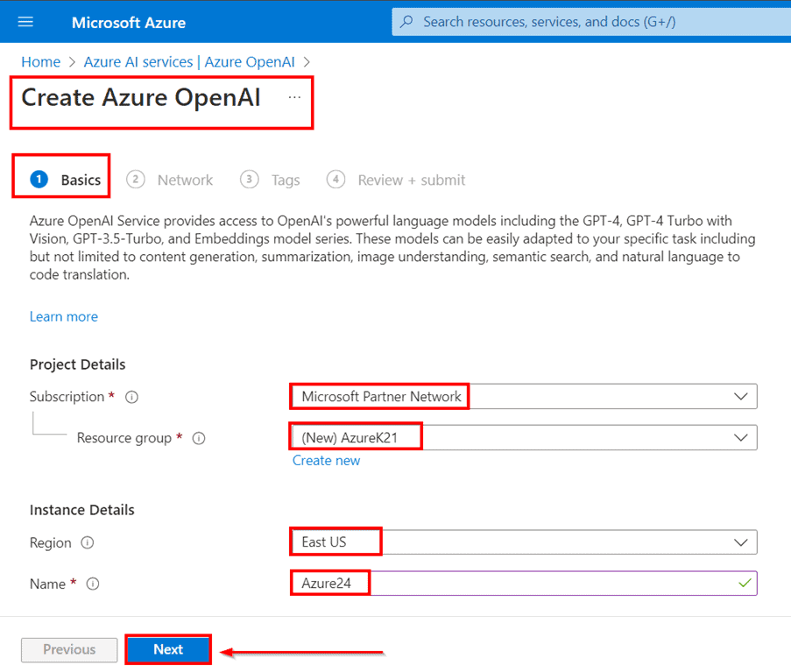This screenshot has height=672, width=791.
Task: Click the Subscription info icon
Action: (132, 397)
